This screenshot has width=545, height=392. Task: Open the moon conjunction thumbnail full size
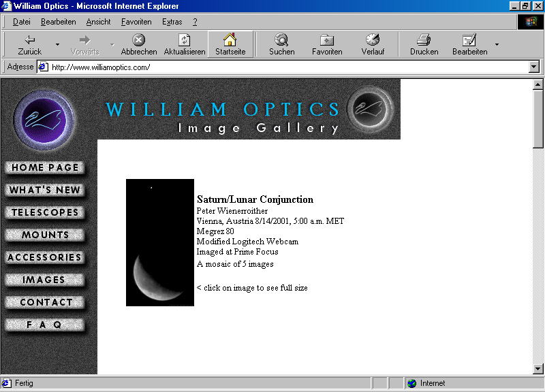point(160,242)
